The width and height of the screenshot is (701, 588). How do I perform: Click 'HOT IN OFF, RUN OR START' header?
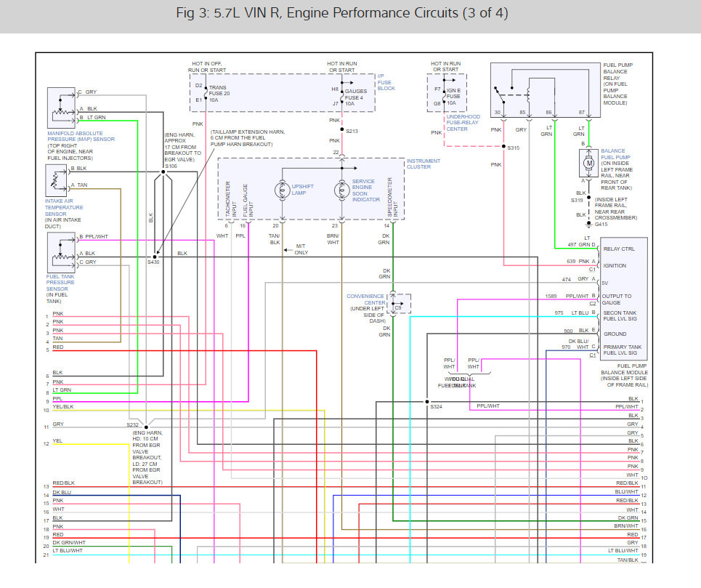207,67
